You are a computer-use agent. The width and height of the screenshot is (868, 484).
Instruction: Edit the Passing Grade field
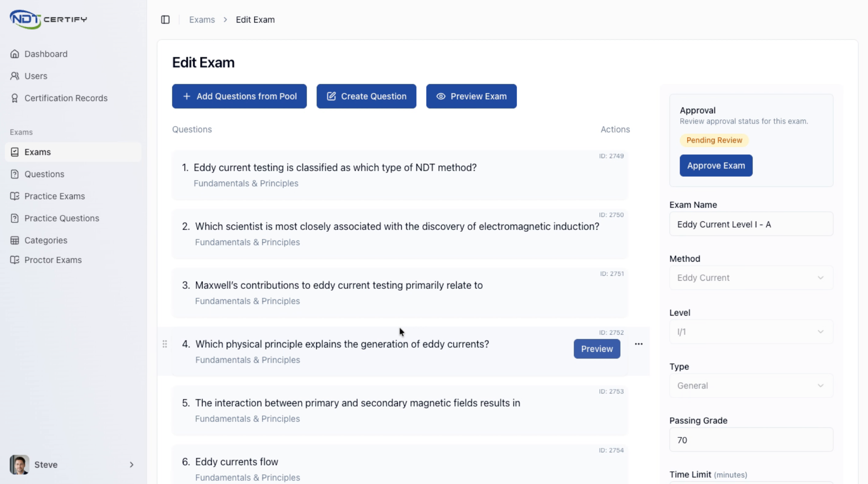point(751,440)
